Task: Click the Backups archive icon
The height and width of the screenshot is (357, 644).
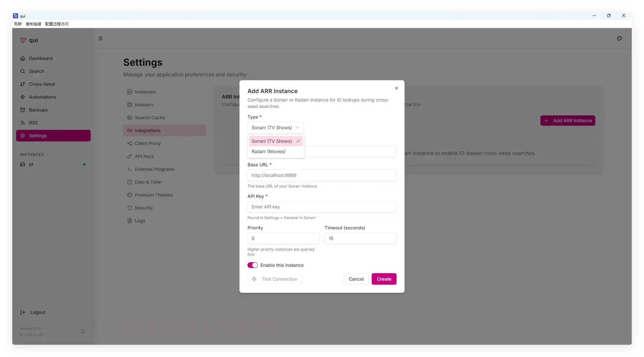Action: pos(23,110)
